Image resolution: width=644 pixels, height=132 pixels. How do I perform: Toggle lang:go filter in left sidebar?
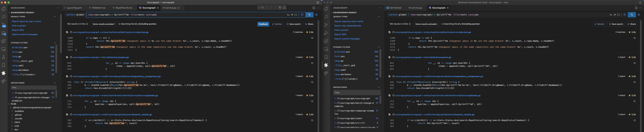pos(33,57)
